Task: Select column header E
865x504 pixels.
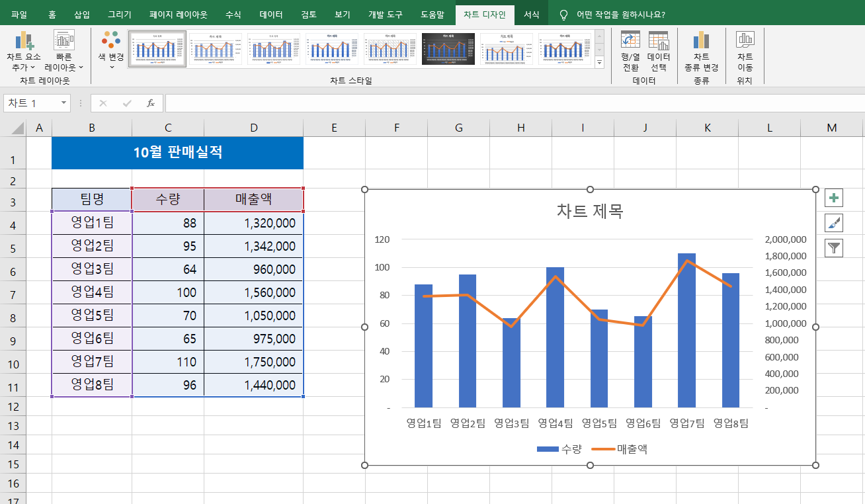Action: tap(335, 128)
